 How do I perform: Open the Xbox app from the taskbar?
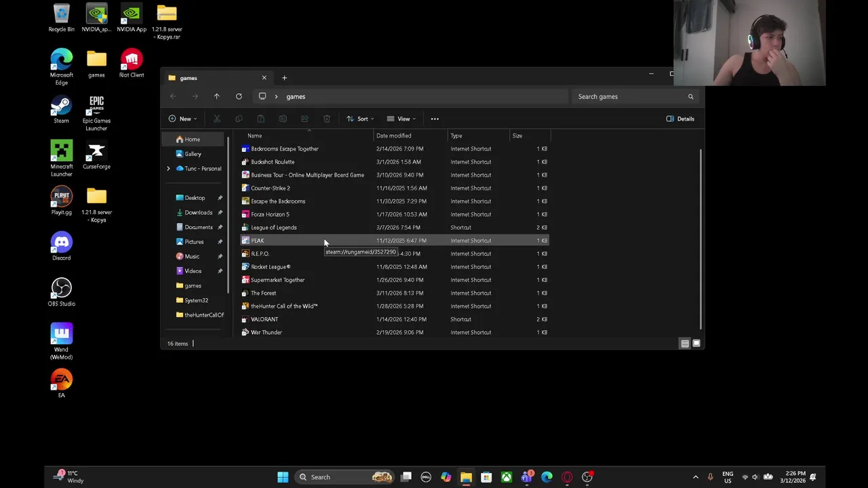507,477
